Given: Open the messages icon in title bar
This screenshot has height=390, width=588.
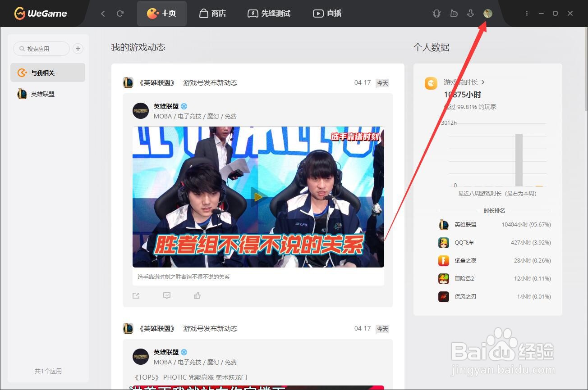Looking at the screenshot, I should click(454, 14).
